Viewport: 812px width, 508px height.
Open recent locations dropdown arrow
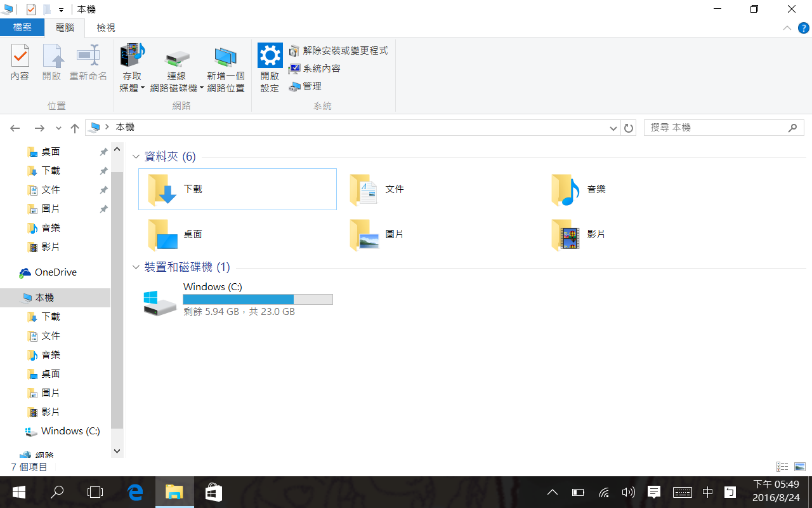(58, 128)
